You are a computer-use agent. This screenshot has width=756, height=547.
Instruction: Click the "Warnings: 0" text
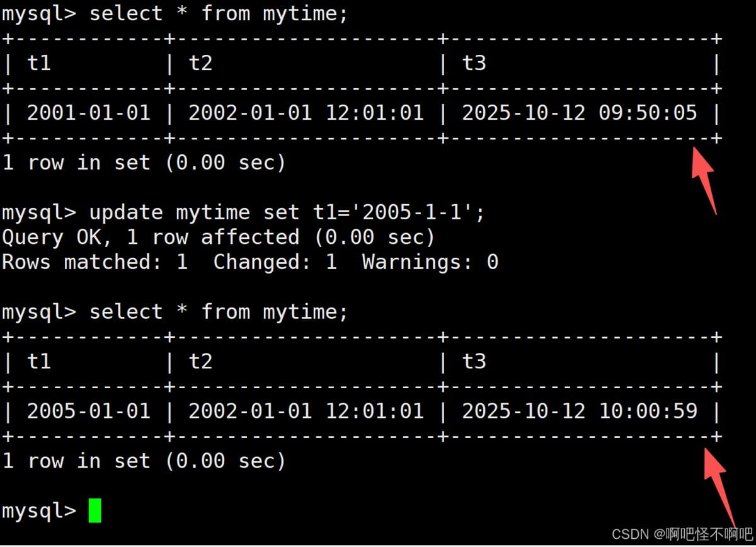pyautogui.click(x=430, y=262)
